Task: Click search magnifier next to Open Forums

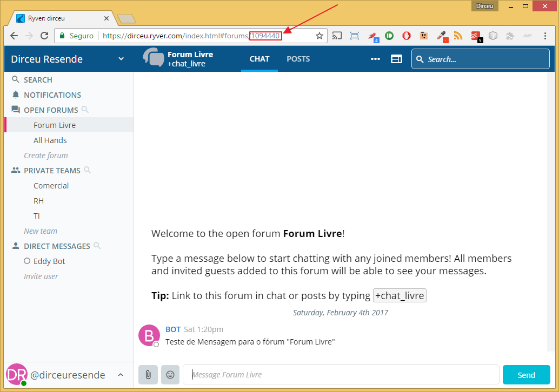Action: (x=85, y=110)
